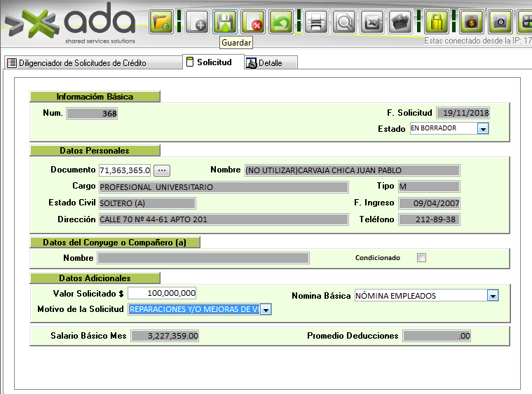Switch to the Detalle tab
This screenshot has width=532, height=394.
(x=271, y=63)
